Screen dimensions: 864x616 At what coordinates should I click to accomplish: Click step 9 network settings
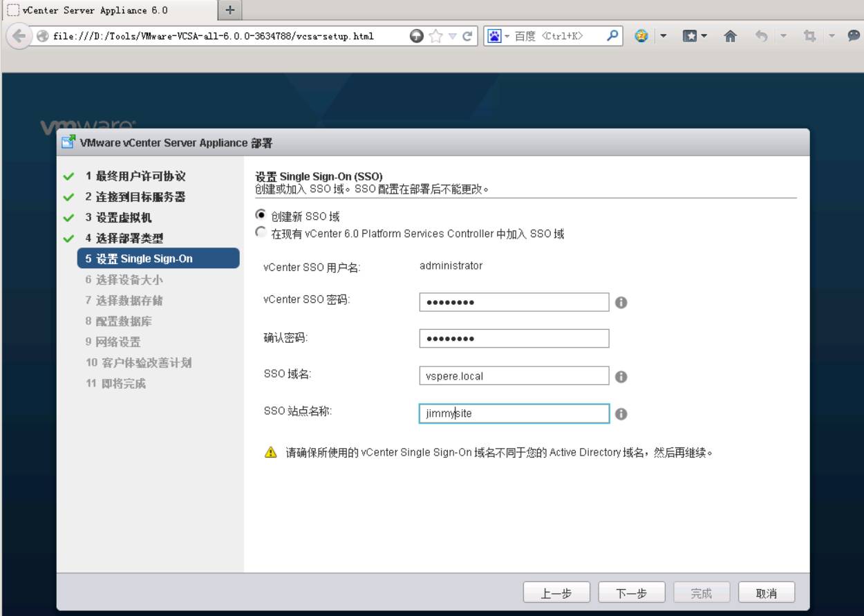(113, 342)
